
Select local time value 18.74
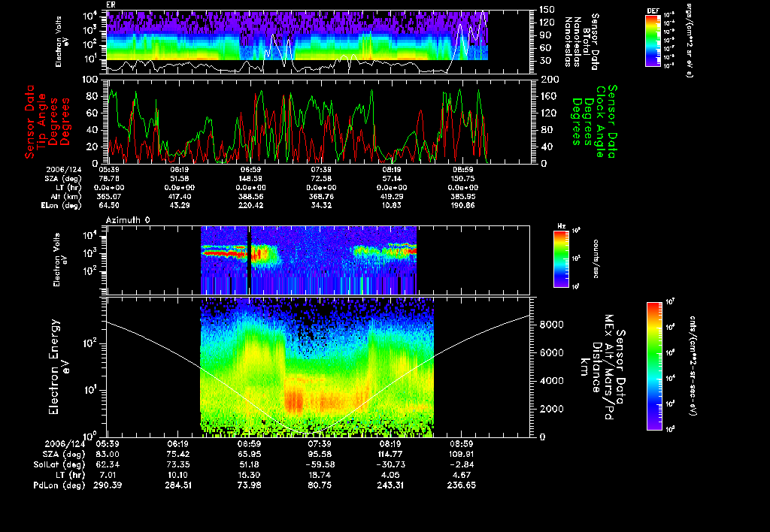coord(320,475)
